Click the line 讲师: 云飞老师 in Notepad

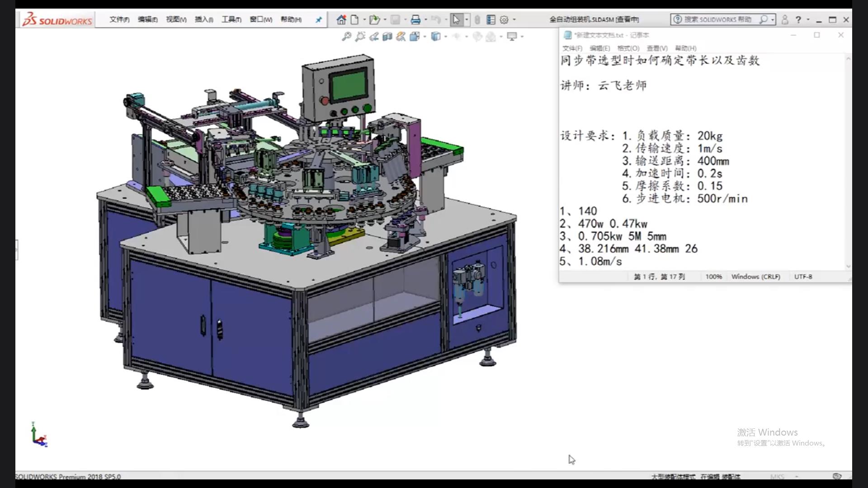click(x=604, y=85)
